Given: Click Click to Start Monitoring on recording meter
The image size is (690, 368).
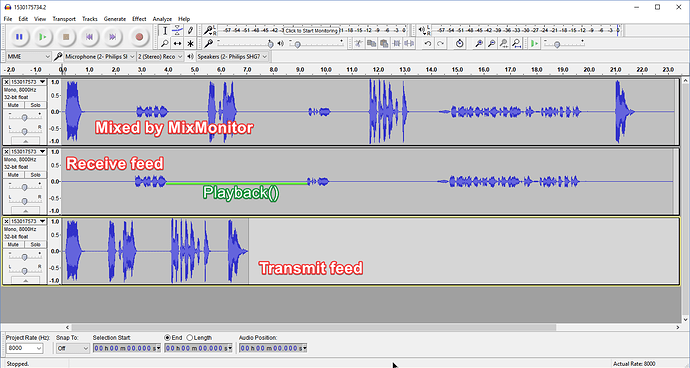Looking at the screenshot, I should click(x=312, y=31).
